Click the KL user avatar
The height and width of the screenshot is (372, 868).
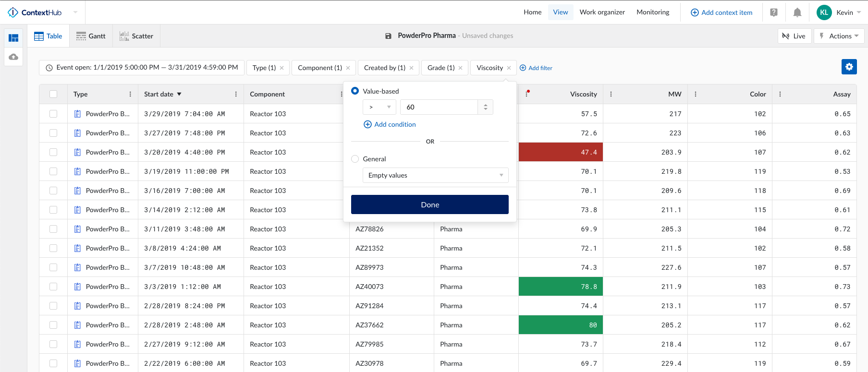click(824, 12)
